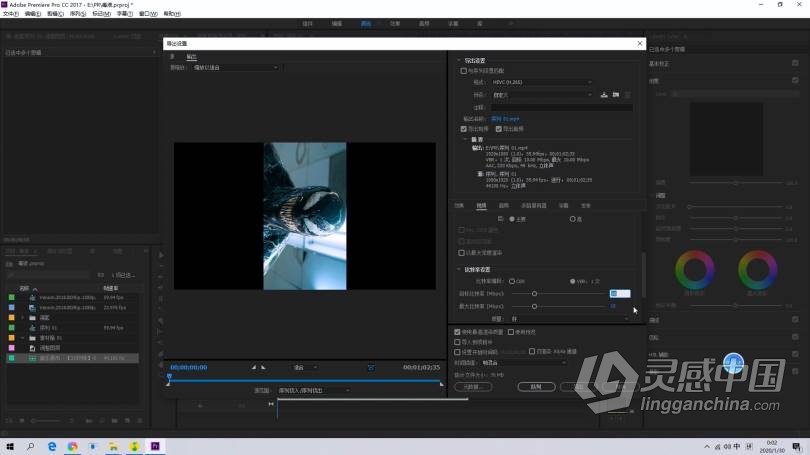Enable the use previews checkbox

(x=510, y=332)
